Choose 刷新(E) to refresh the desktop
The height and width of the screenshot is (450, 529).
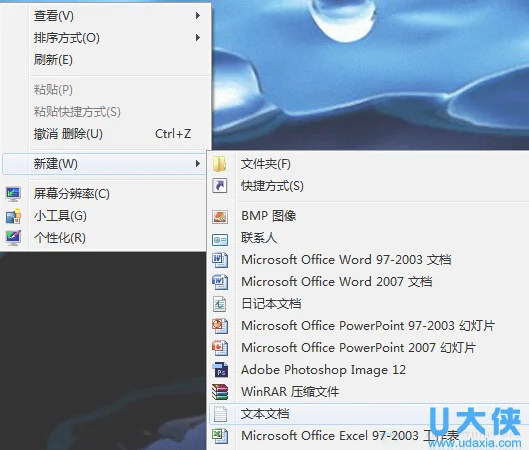pos(107,60)
